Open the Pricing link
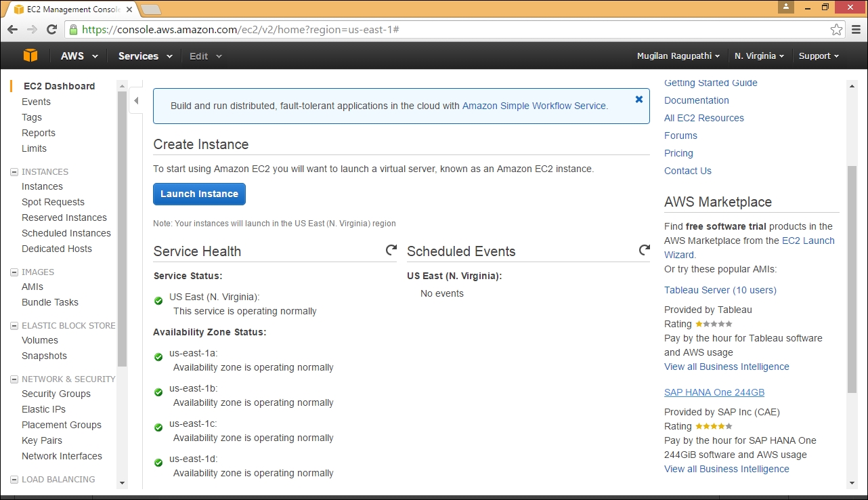This screenshot has width=868, height=500. [x=678, y=153]
